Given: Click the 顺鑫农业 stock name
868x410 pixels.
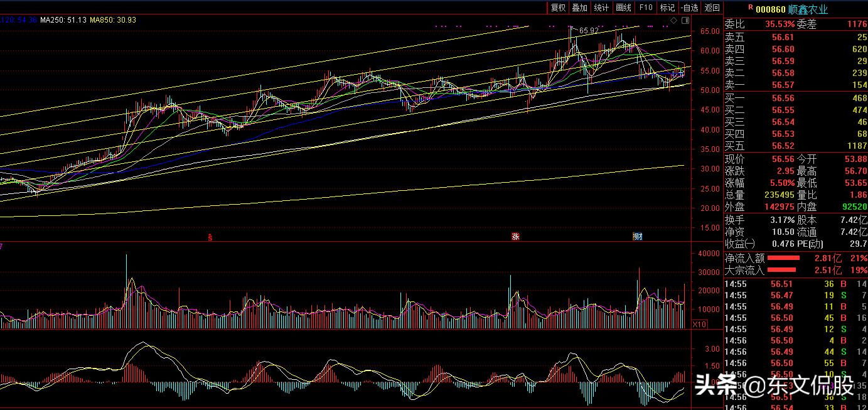Looking at the screenshot, I should (809, 9).
